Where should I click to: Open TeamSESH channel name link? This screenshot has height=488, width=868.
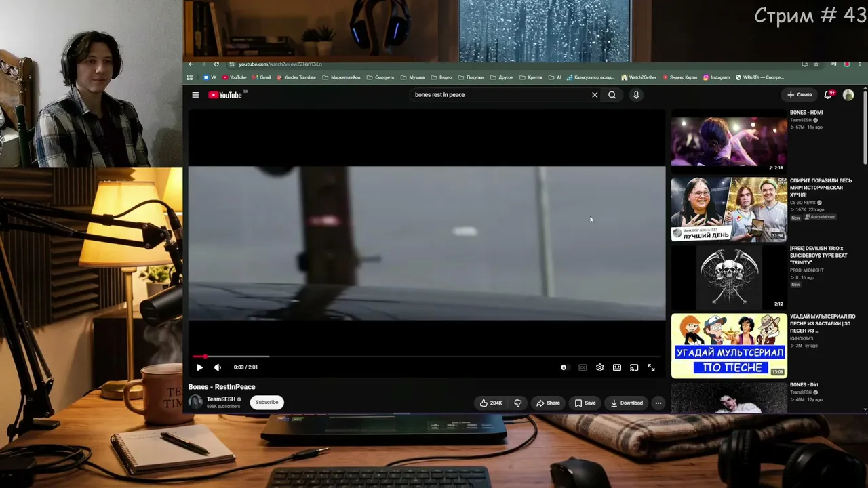click(x=221, y=399)
